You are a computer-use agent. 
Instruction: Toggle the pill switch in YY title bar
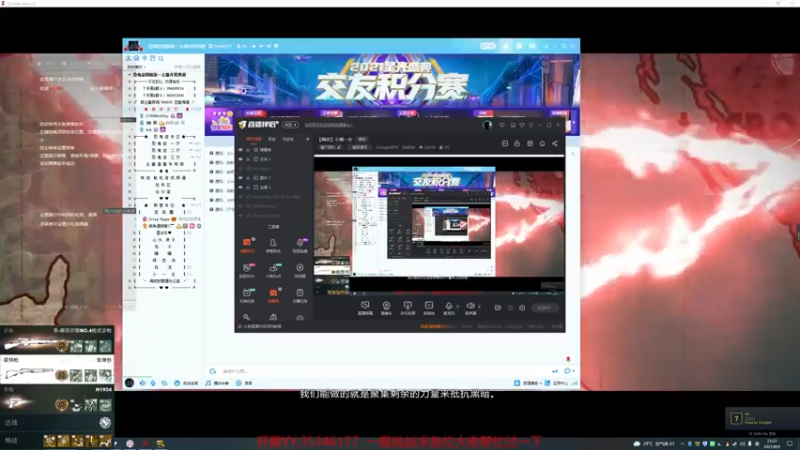tap(488, 46)
